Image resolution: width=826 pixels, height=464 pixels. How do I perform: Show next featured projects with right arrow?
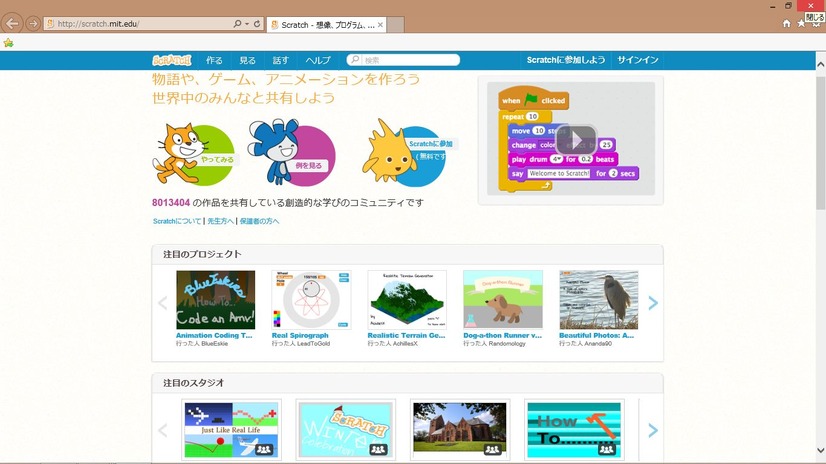(653, 303)
